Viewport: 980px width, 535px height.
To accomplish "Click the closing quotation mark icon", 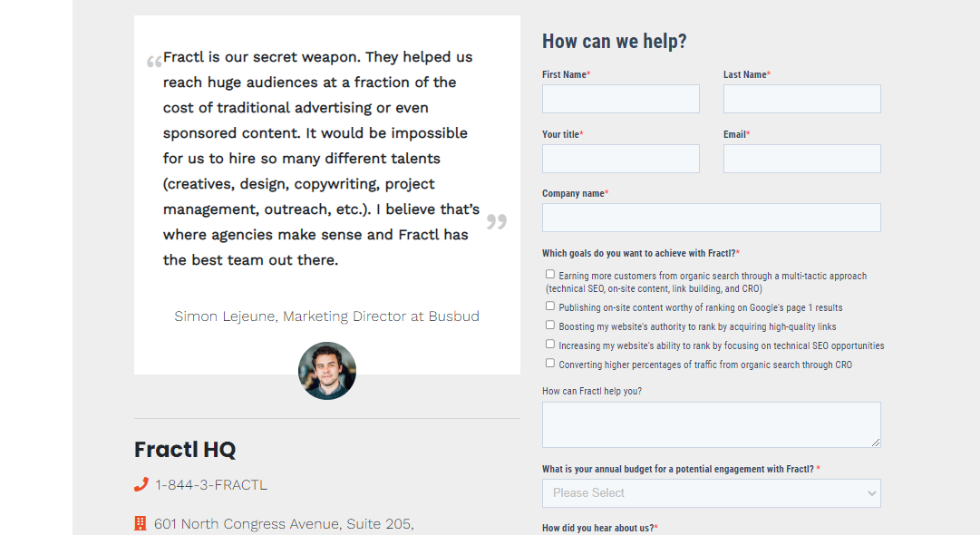I will click(x=497, y=222).
